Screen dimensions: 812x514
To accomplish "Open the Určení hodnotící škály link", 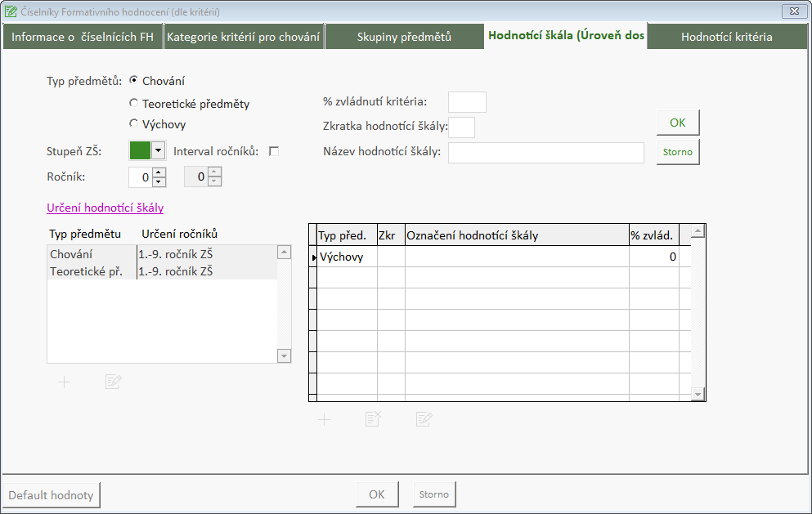I will coord(105,208).
